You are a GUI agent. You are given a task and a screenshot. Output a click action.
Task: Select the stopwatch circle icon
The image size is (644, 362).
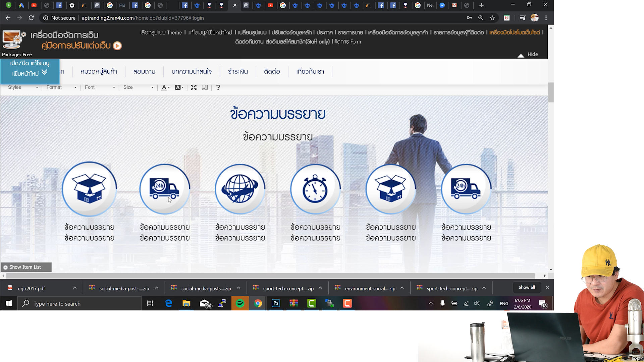coord(315,189)
